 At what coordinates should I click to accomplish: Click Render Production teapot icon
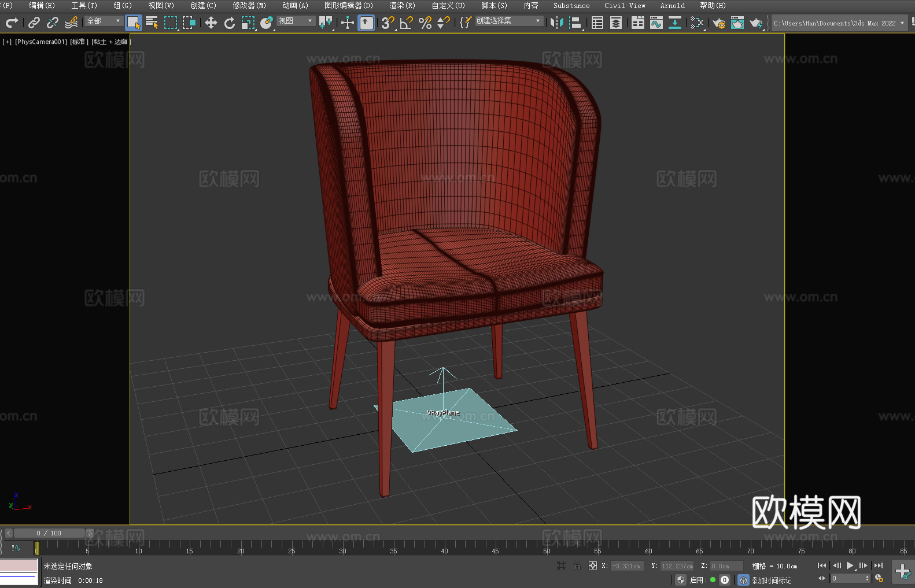pos(756,23)
